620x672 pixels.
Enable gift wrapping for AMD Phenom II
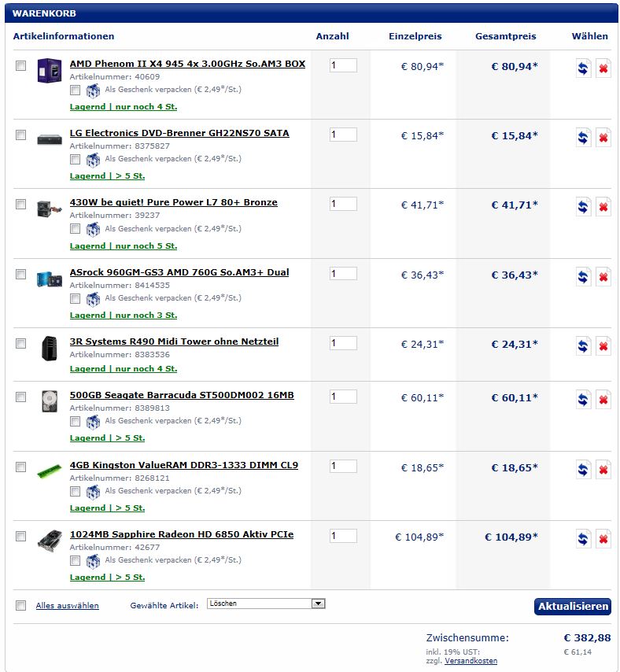(x=75, y=90)
